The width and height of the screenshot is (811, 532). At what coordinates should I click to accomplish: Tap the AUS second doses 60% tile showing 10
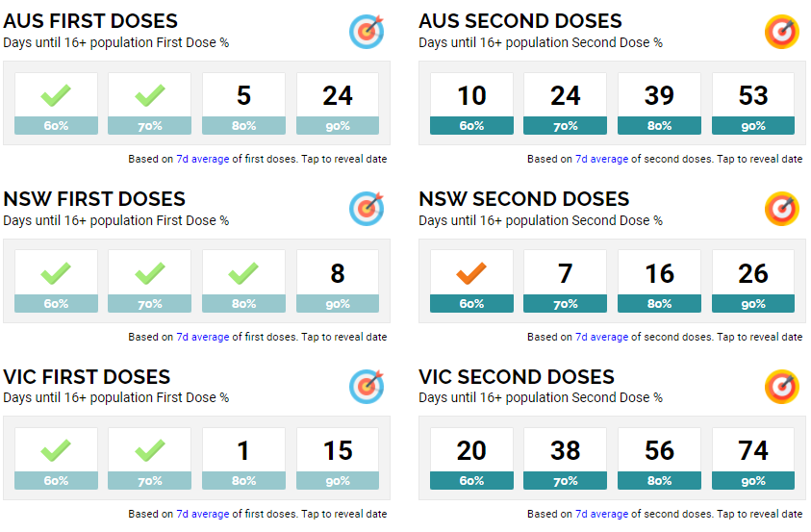[x=471, y=103]
